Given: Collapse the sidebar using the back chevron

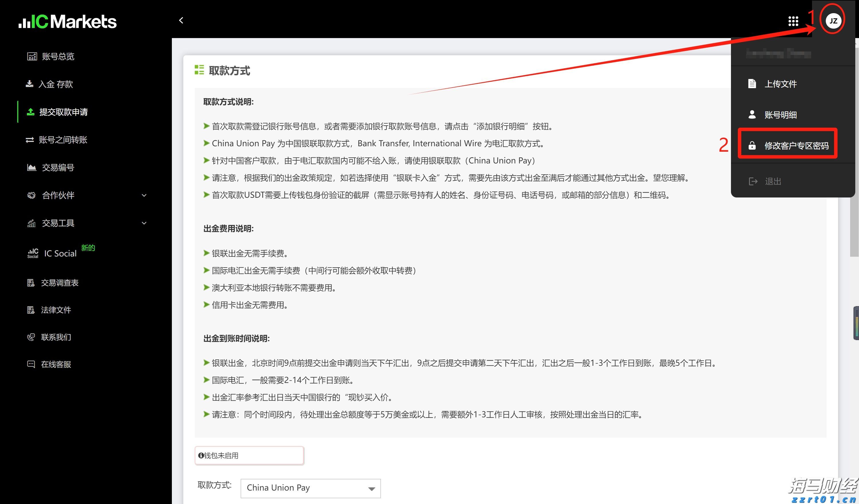Looking at the screenshot, I should click(x=181, y=20).
